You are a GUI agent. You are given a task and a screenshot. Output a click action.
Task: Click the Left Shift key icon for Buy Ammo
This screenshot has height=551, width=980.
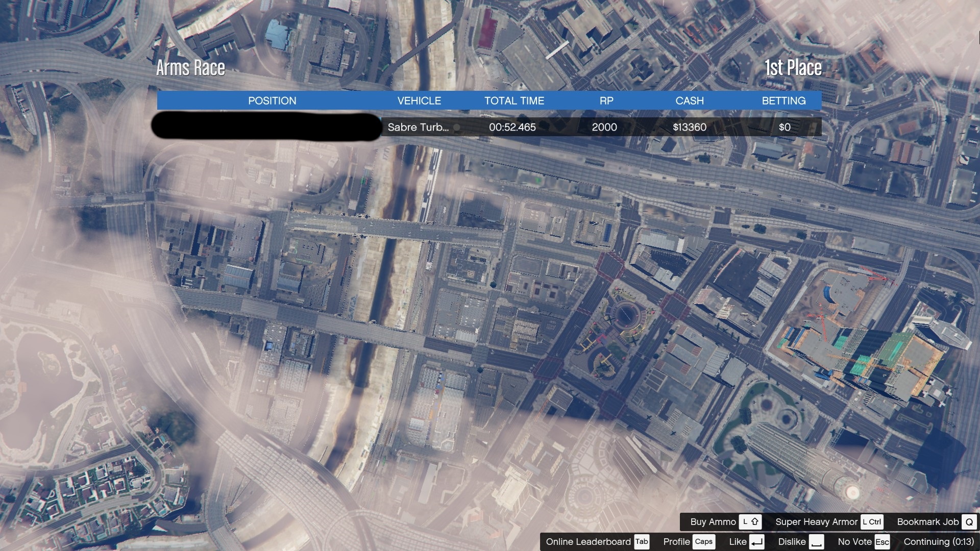[750, 521]
